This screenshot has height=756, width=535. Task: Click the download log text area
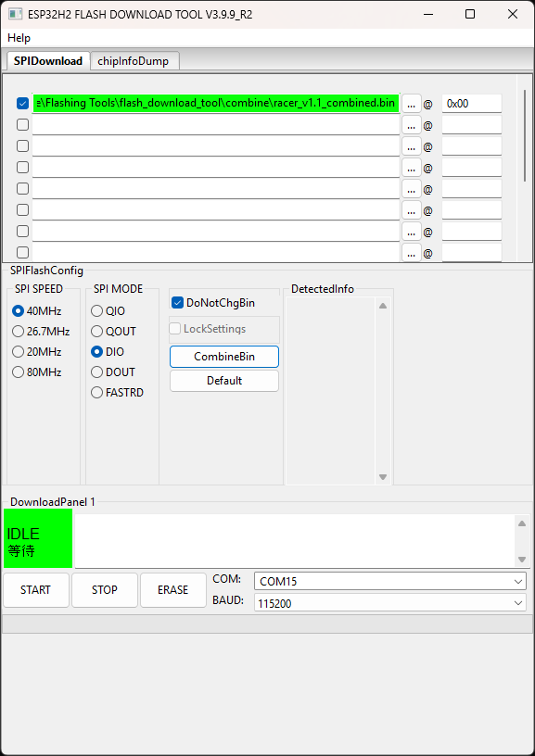[x=295, y=541]
